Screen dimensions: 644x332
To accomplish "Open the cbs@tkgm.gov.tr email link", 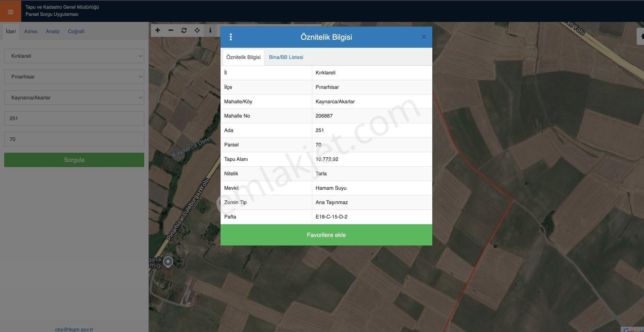I will (x=74, y=329).
